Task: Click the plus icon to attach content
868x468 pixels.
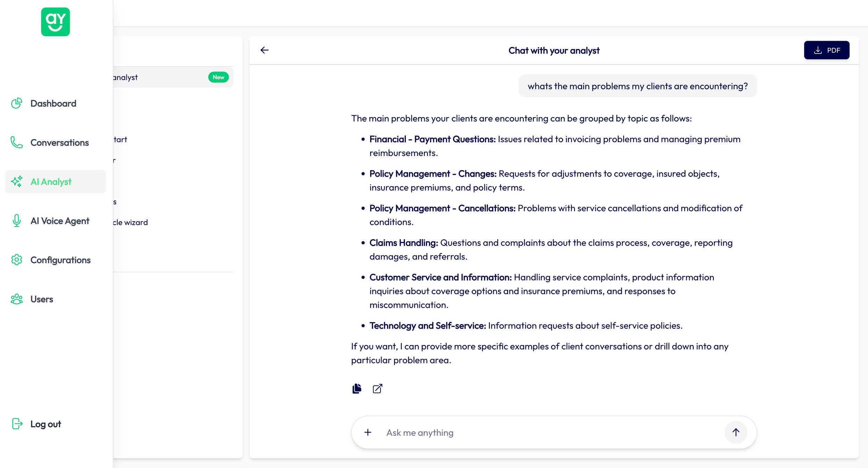Action: (x=368, y=432)
